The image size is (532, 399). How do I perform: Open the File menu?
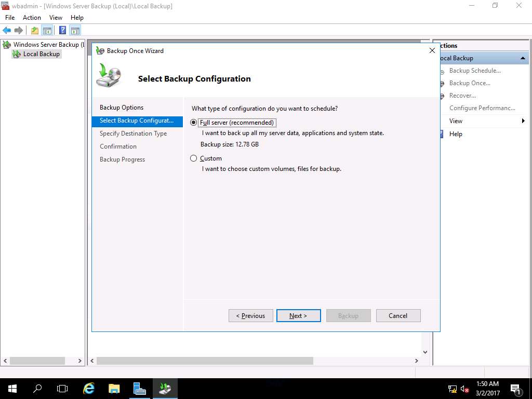[10, 18]
